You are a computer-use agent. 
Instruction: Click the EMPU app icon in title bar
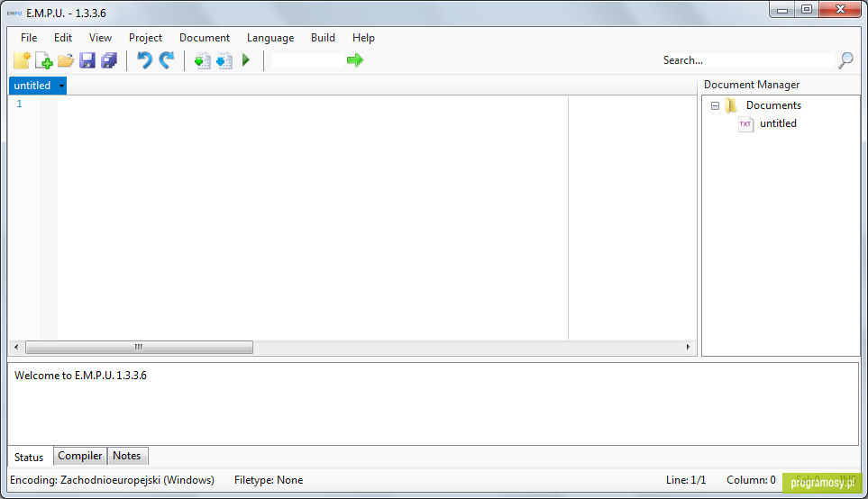[14, 13]
